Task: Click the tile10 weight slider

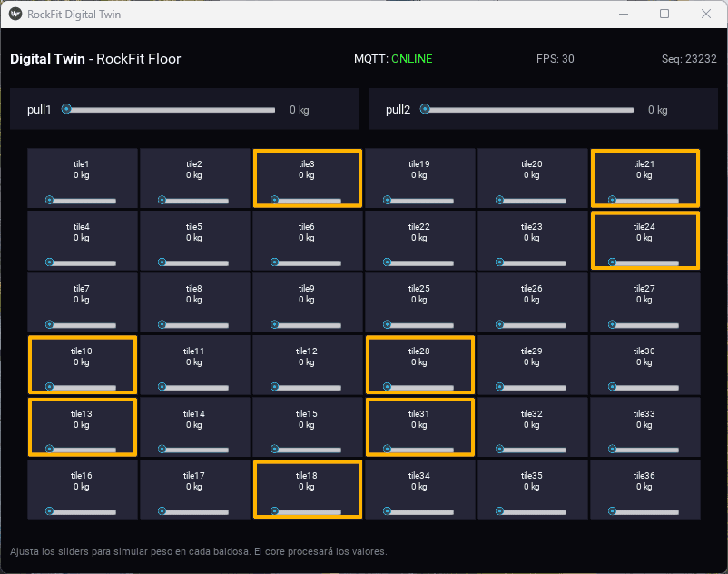Action: tap(81, 387)
